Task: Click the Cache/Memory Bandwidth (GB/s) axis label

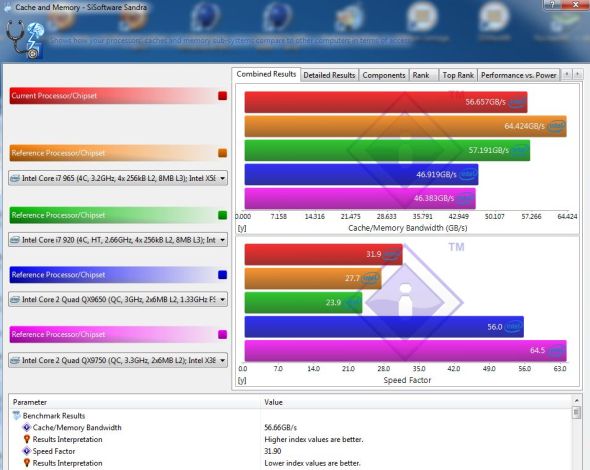Action: point(408,228)
